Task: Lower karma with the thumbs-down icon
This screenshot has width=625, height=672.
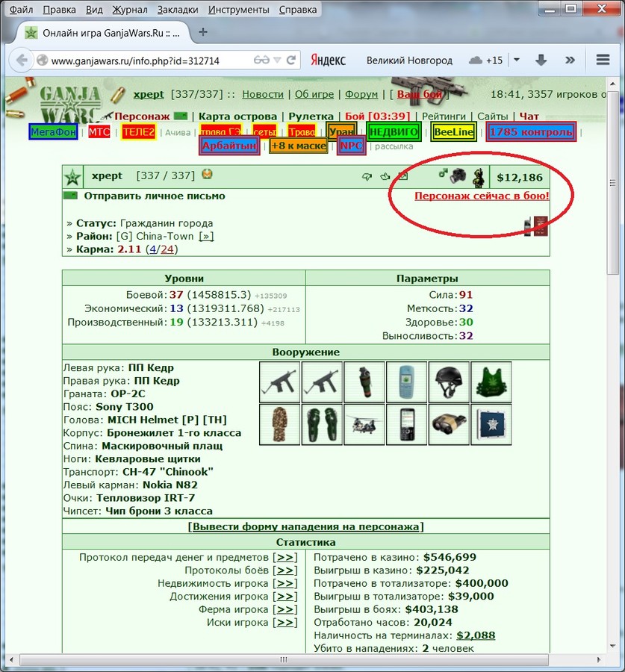Action: click(367, 176)
